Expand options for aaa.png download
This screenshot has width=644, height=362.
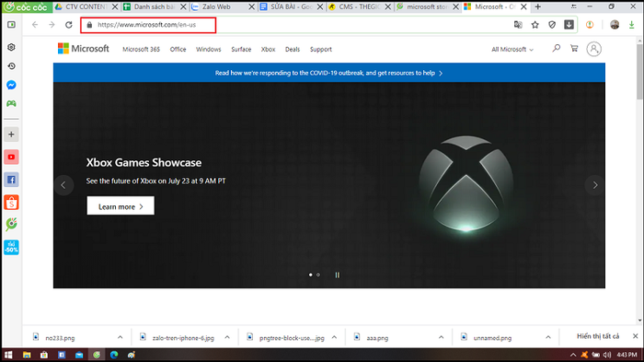(441, 337)
